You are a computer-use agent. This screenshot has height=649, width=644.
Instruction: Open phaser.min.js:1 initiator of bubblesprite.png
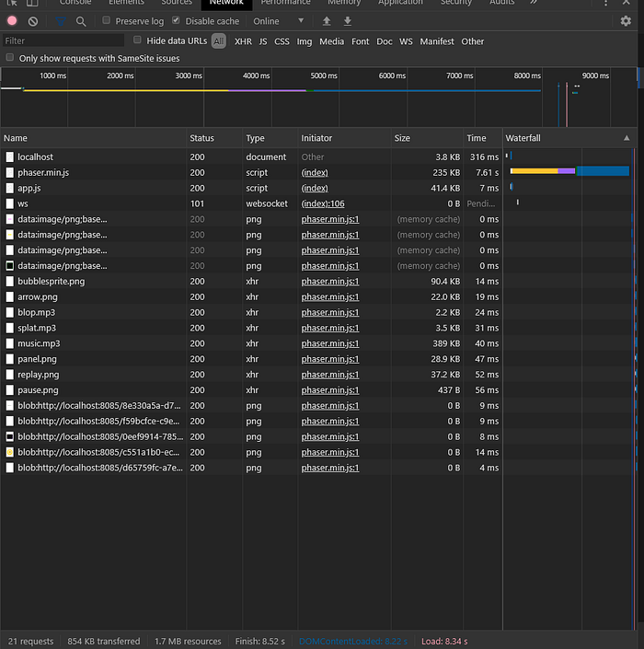[330, 282]
